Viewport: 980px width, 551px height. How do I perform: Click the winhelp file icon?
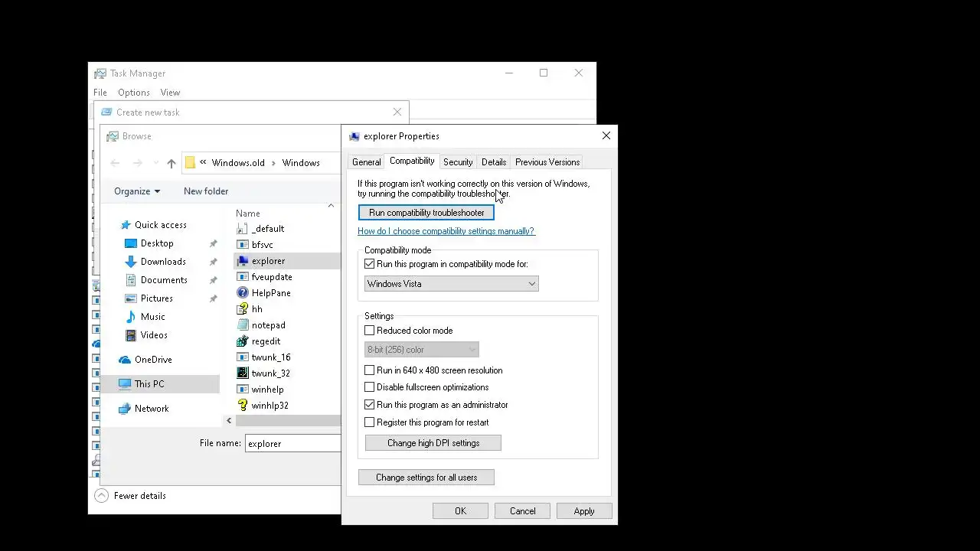[x=243, y=390]
